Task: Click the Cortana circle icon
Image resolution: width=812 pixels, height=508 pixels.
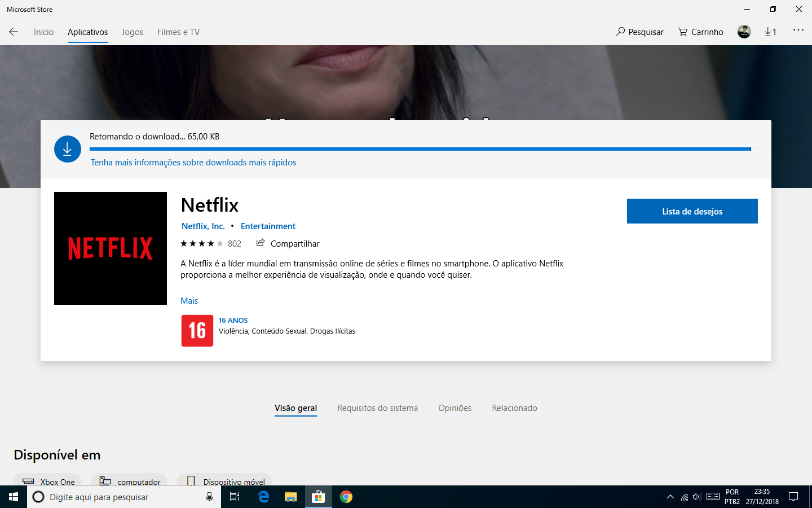Action: (38, 497)
